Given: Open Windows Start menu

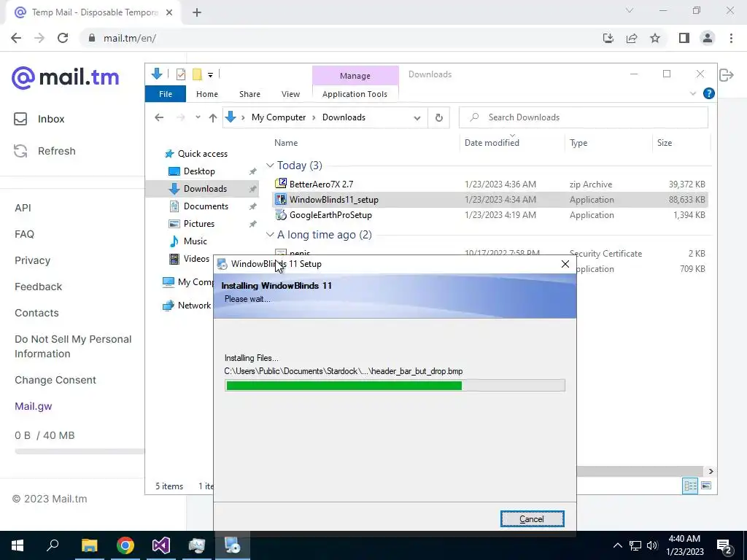Looking at the screenshot, I should tap(18, 545).
